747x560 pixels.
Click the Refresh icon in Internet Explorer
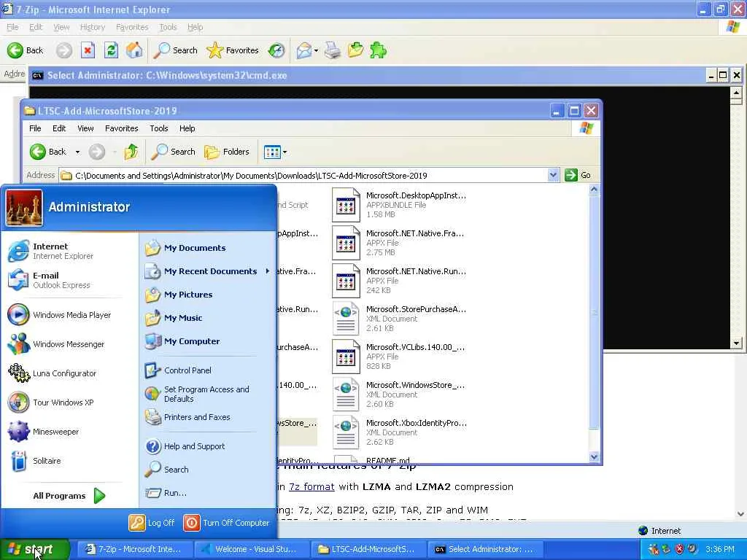(111, 50)
